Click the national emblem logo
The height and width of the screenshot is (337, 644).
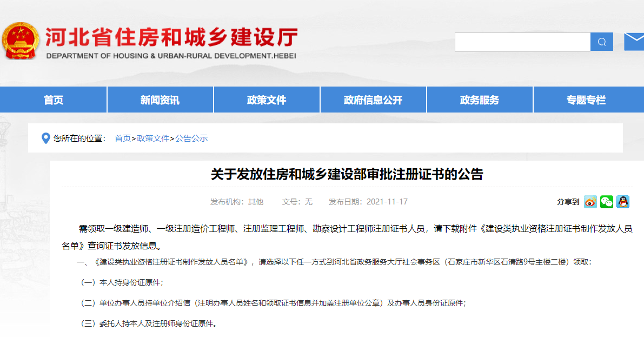(x=20, y=41)
